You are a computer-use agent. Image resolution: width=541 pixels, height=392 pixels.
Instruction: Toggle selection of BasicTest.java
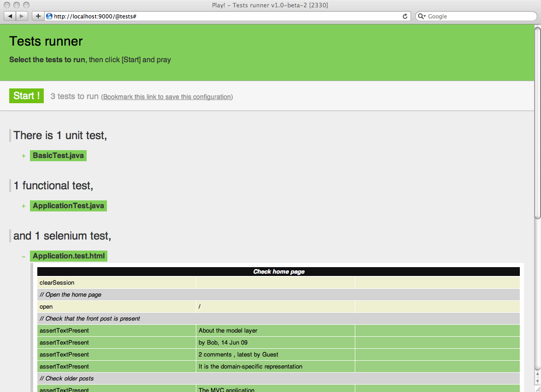[x=58, y=156]
